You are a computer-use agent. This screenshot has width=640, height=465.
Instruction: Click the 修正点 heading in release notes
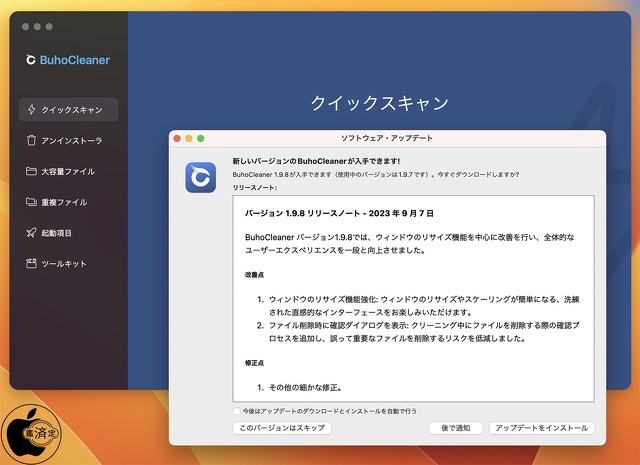254,363
